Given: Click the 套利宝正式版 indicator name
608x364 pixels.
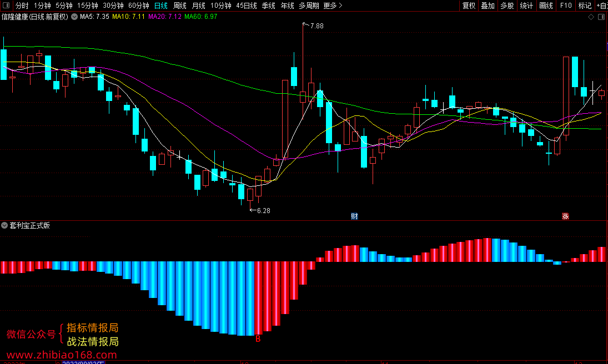Looking at the screenshot, I should 30,225.
